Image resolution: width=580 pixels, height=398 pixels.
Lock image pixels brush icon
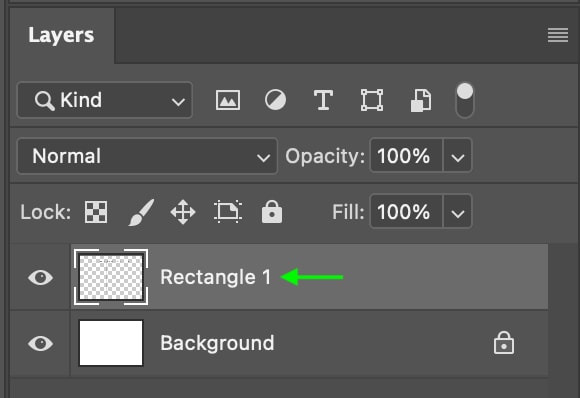[x=141, y=212]
